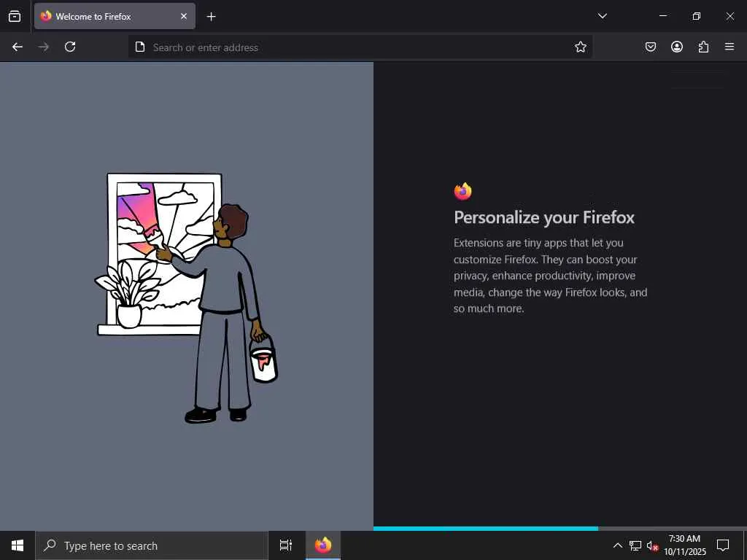This screenshot has height=560, width=747.
Task: Click the onboarding progress bar
Action: click(560, 528)
